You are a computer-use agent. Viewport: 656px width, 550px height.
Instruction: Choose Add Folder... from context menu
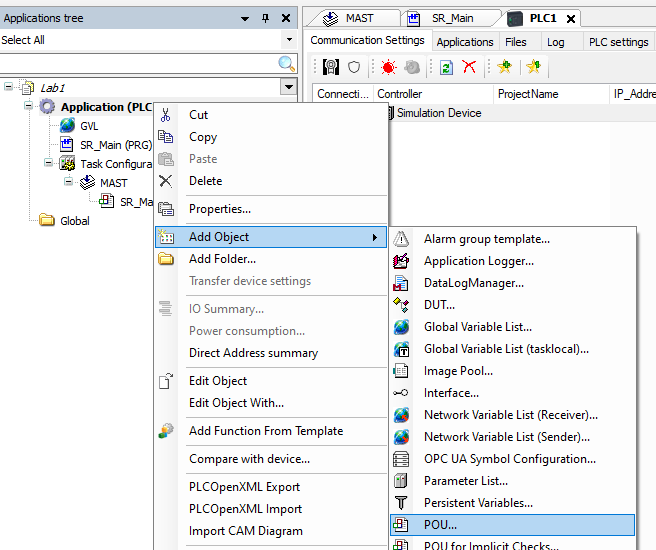222,259
